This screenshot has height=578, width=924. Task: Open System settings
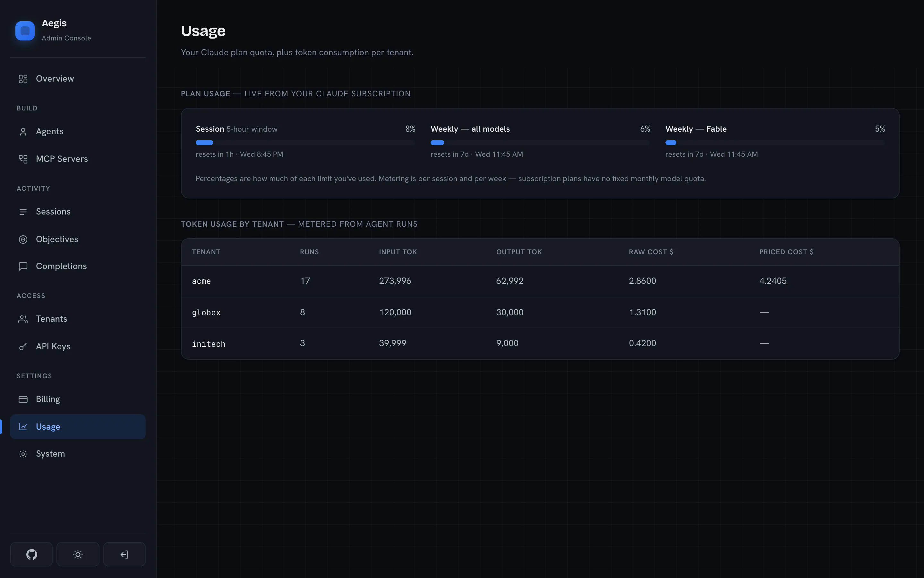[78, 454]
